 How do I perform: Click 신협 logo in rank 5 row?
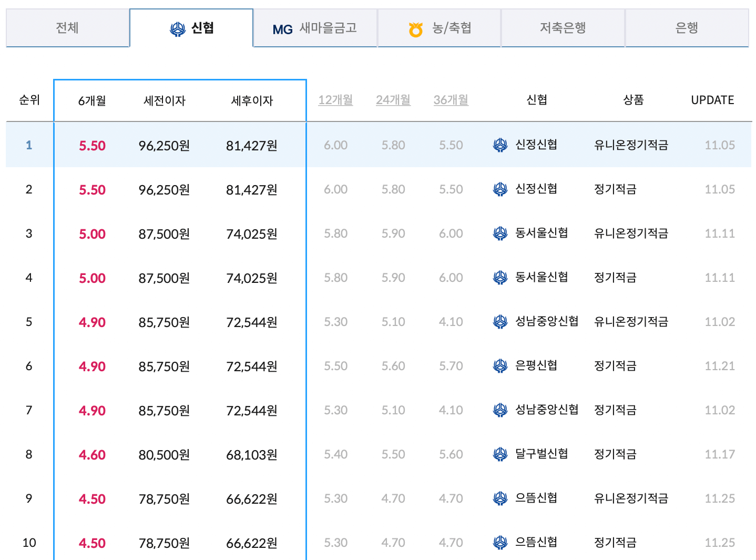pos(500,321)
